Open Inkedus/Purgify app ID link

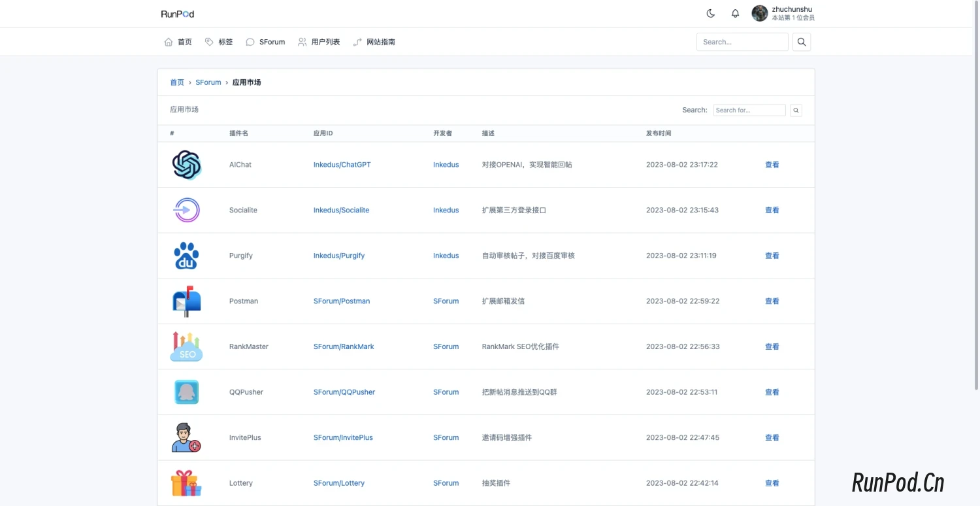click(339, 256)
